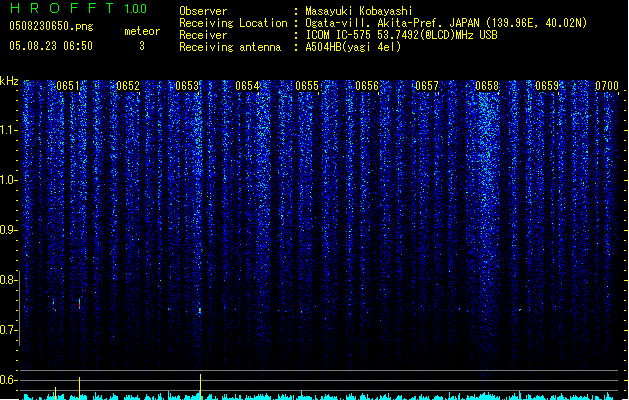Click the Observer label
This screenshot has width=629, height=400.
point(203,11)
